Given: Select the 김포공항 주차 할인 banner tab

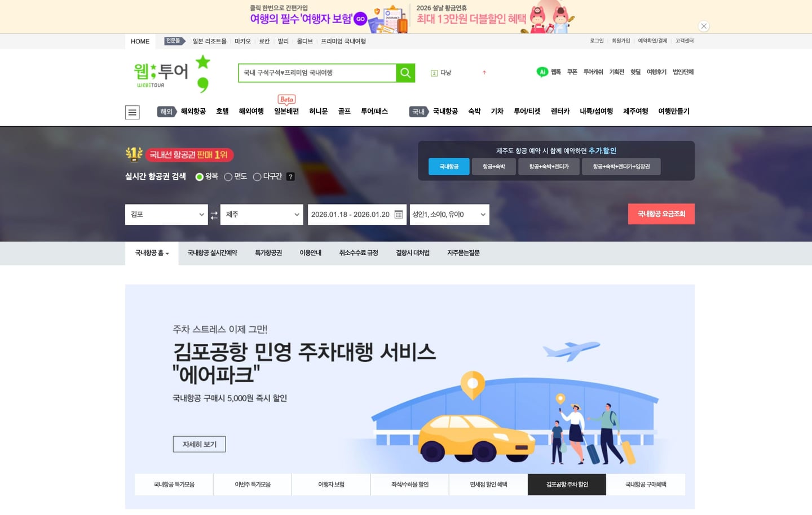Looking at the screenshot, I should [567, 485].
